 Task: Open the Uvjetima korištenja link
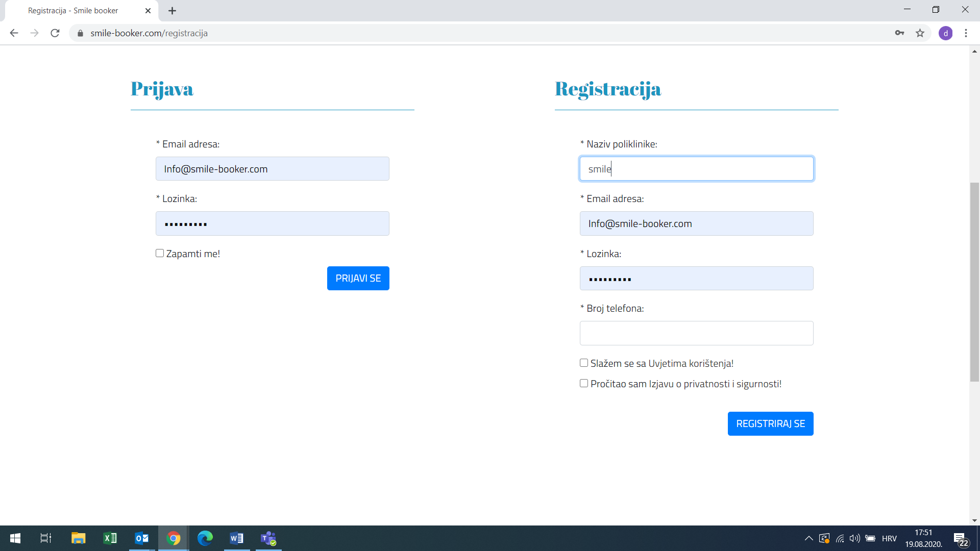[691, 363]
